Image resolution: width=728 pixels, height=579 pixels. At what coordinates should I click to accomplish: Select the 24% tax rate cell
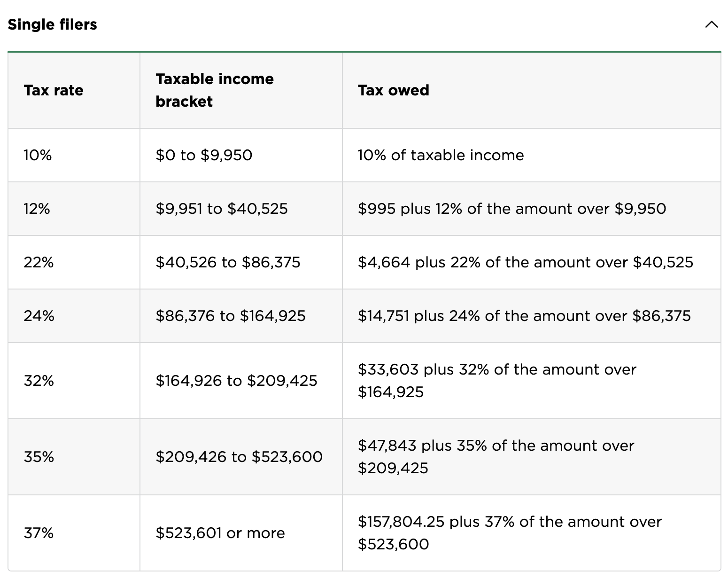37,315
